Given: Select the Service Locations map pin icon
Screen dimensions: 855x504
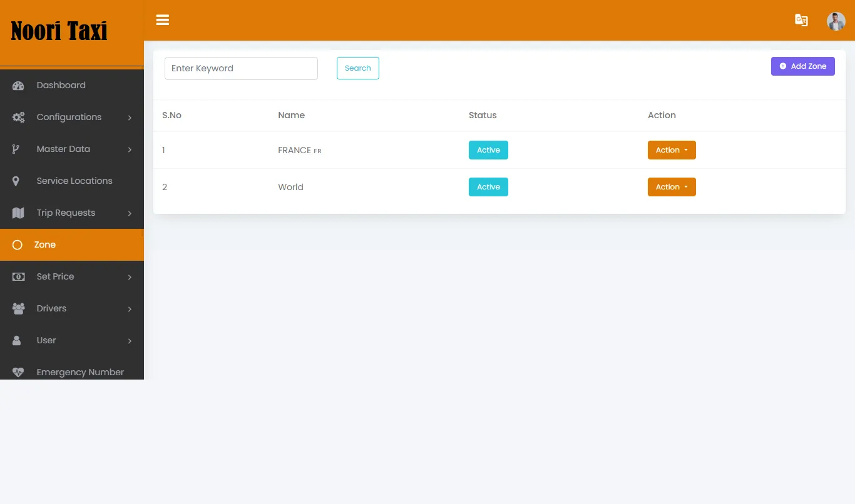Looking at the screenshot, I should [17, 181].
